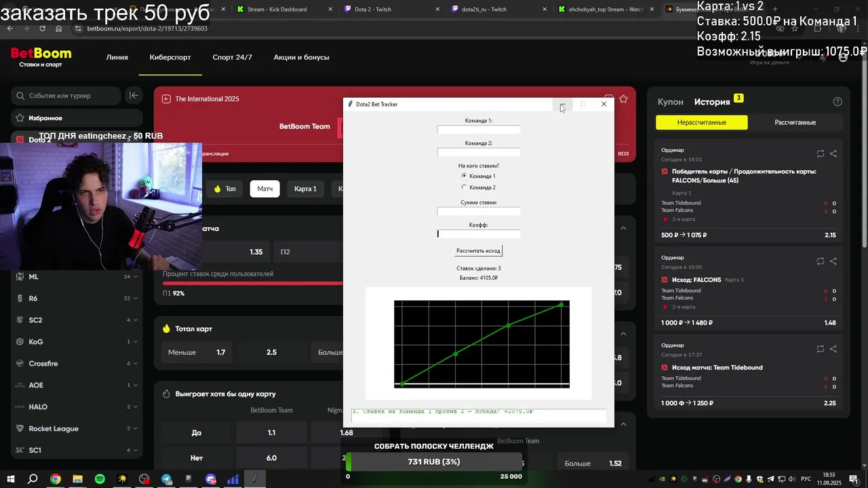868x488 pixels.
Task: Repeat the Исход: FALCONS bet
Action: click(821, 261)
